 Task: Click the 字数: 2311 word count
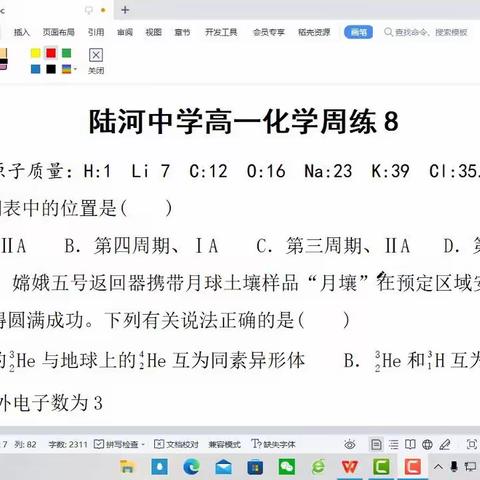[x=68, y=444]
